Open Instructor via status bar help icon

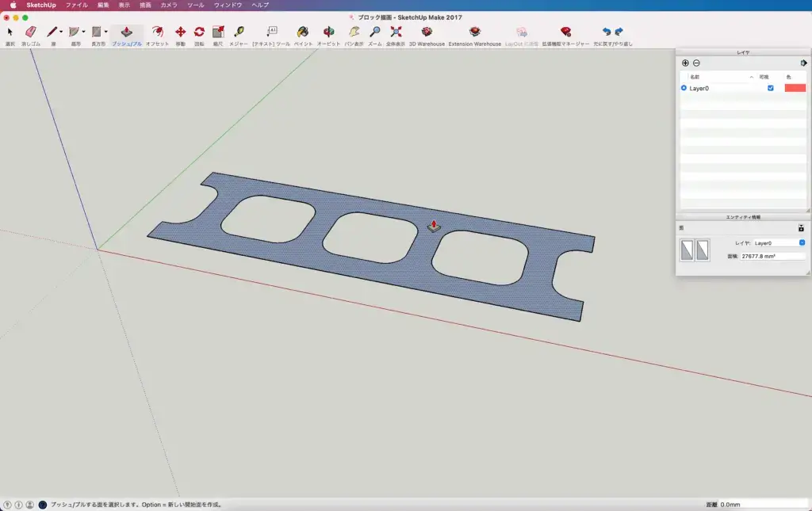(x=43, y=505)
